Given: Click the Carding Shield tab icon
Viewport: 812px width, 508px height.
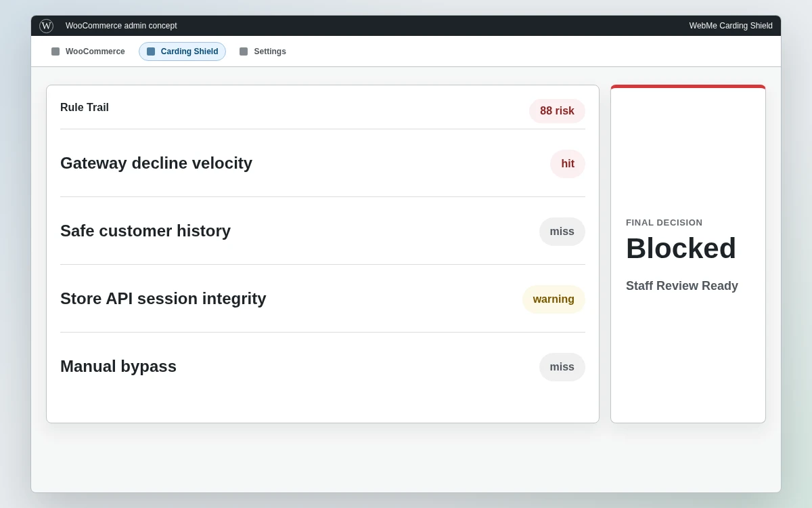Looking at the screenshot, I should (151, 51).
